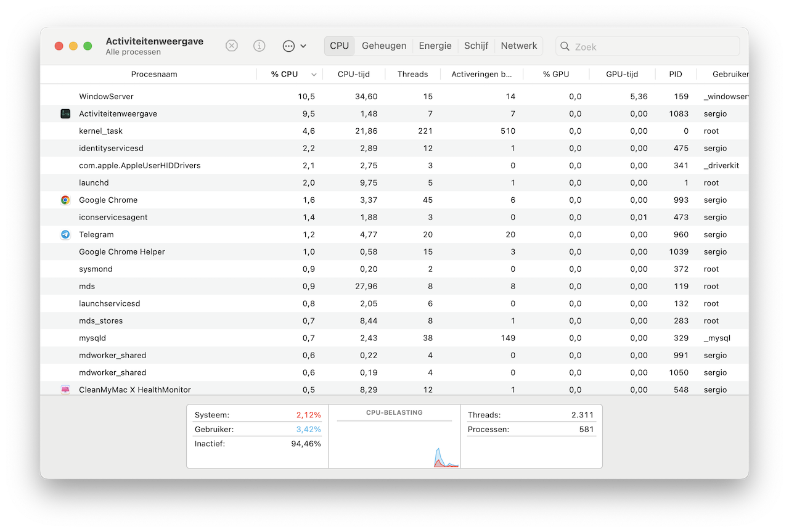Screen dimensions: 789x532
Task: Switch to the CPU tab
Action: click(x=340, y=46)
